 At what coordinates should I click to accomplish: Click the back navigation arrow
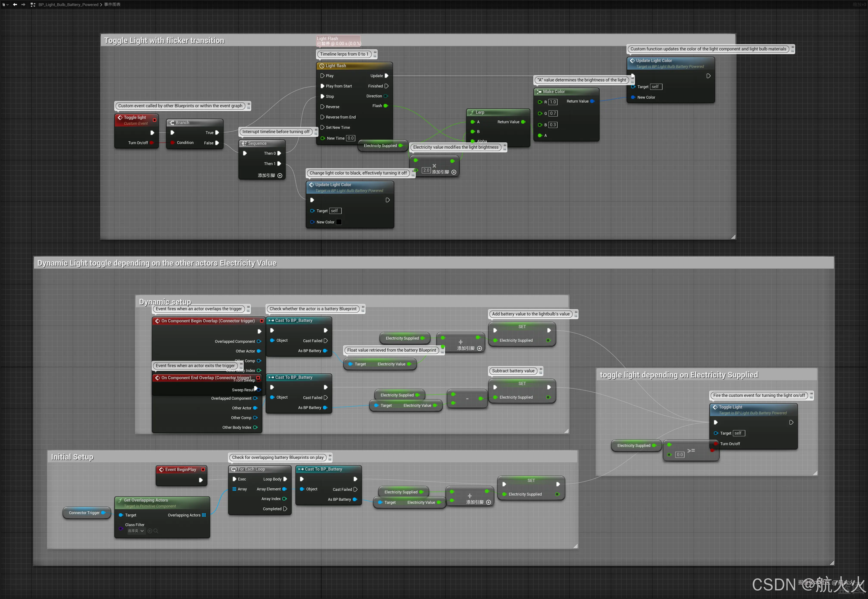click(15, 5)
